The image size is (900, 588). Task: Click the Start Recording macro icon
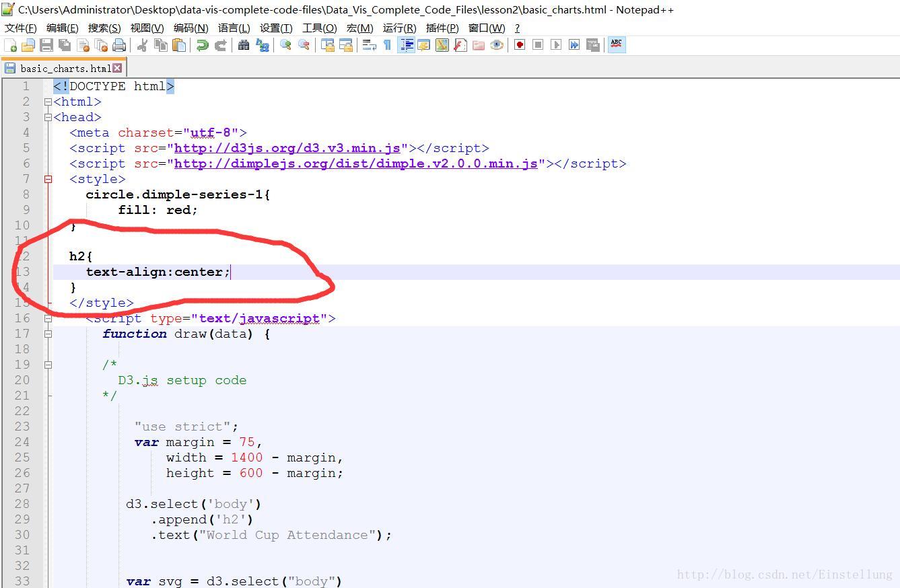[520, 45]
